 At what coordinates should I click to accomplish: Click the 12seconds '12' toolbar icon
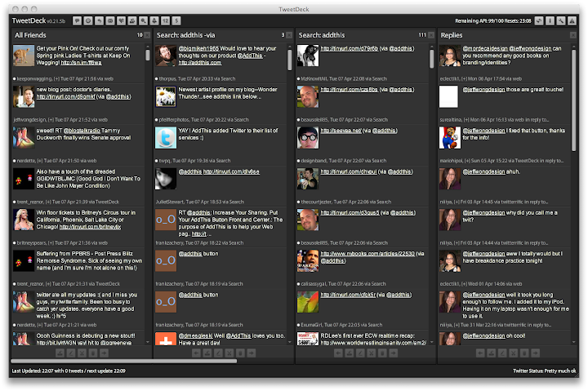tap(165, 21)
